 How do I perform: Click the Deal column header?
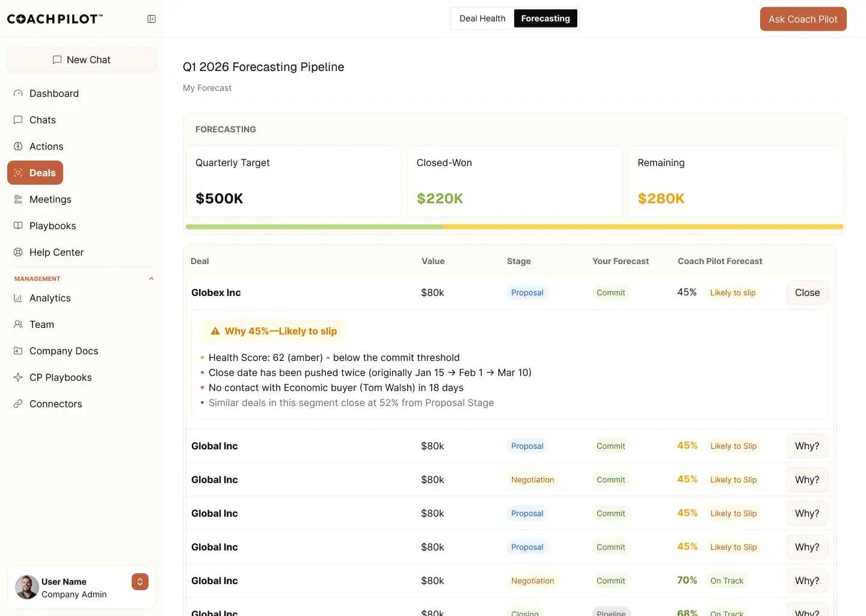(200, 261)
